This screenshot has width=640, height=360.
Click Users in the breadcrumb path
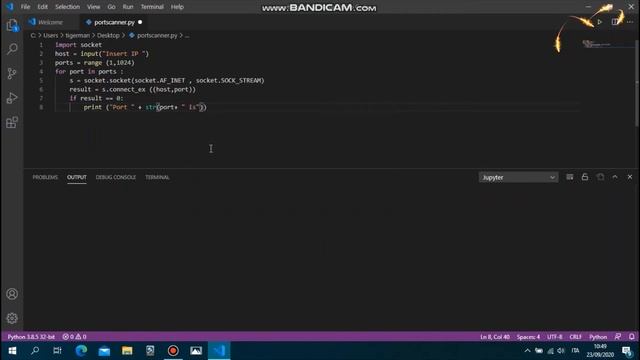[x=51, y=36]
